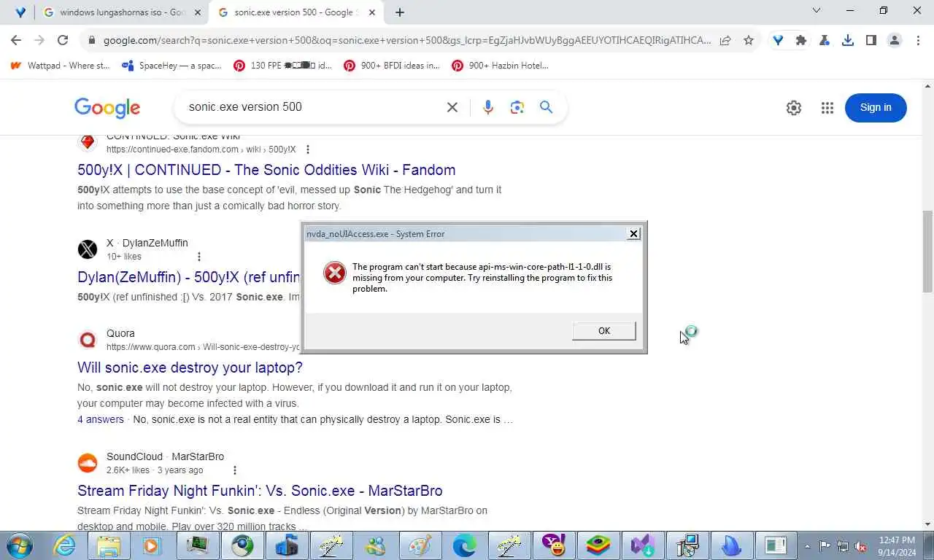Open Yahoo Messenger on taskbar

coord(554,545)
